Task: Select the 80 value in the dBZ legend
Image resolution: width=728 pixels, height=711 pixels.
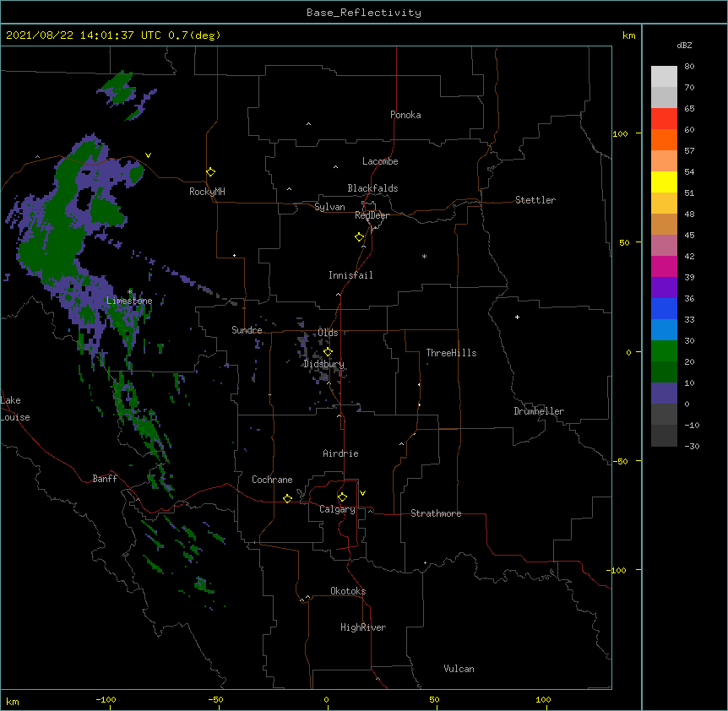Action: [689, 67]
